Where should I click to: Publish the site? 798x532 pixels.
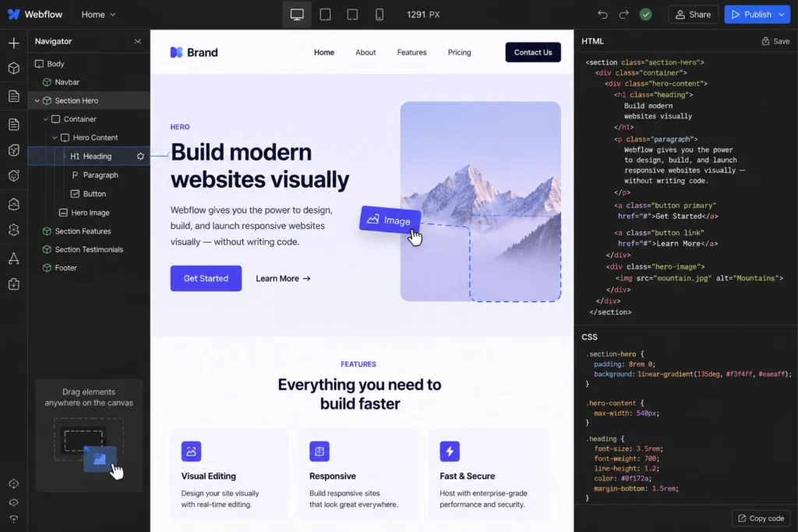point(750,14)
